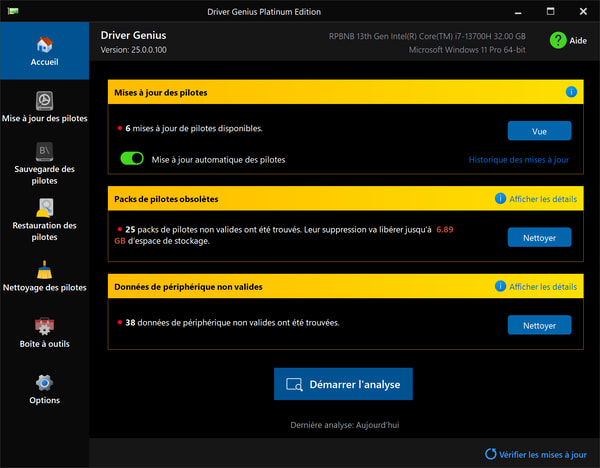This screenshot has width=600, height=468.
Task: Select the Boite à outils label
Action: 44,344
